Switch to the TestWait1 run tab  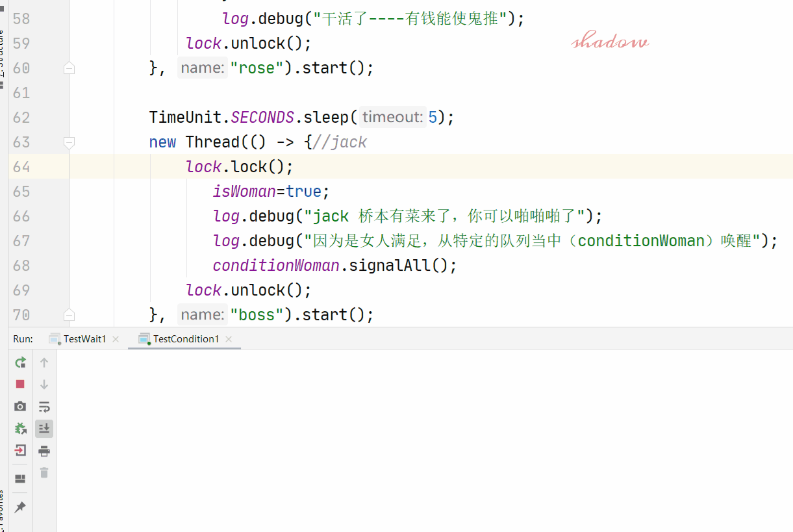coord(84,339)
